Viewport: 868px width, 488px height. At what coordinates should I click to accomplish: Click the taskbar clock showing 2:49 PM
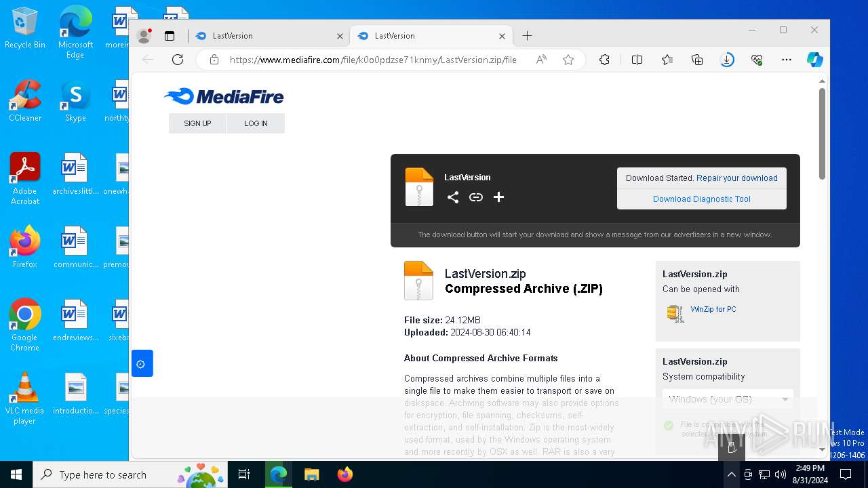pyautogui.click(x=809, y=474)
